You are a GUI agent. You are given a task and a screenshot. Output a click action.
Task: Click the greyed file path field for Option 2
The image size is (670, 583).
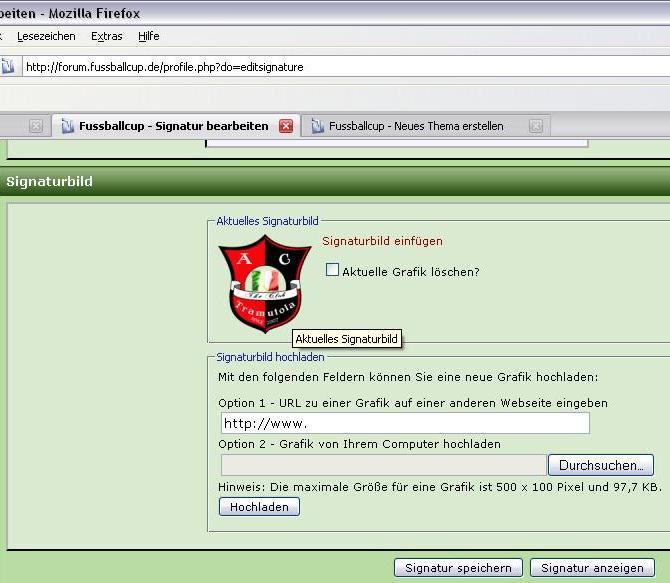383,465
